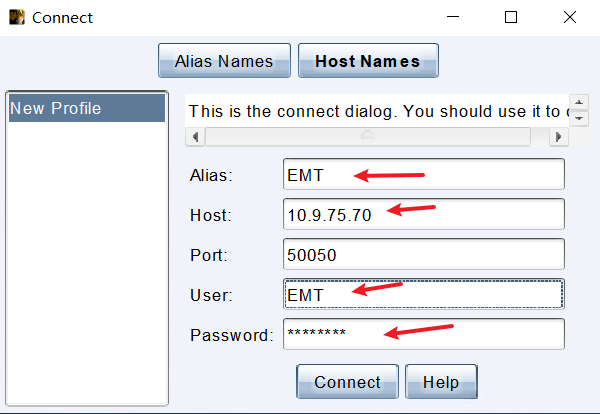Click the horizontal scrollbar thumb

click(367, 135)
